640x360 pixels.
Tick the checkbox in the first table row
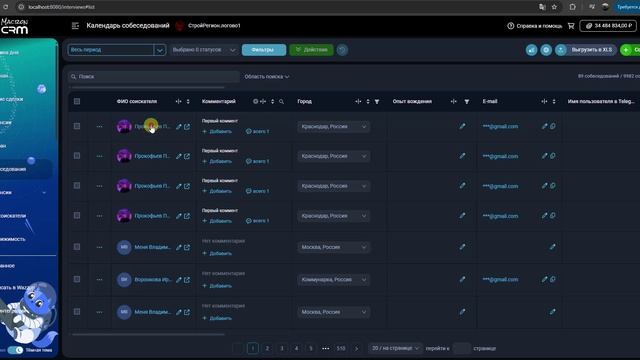[x=77, y=126]
